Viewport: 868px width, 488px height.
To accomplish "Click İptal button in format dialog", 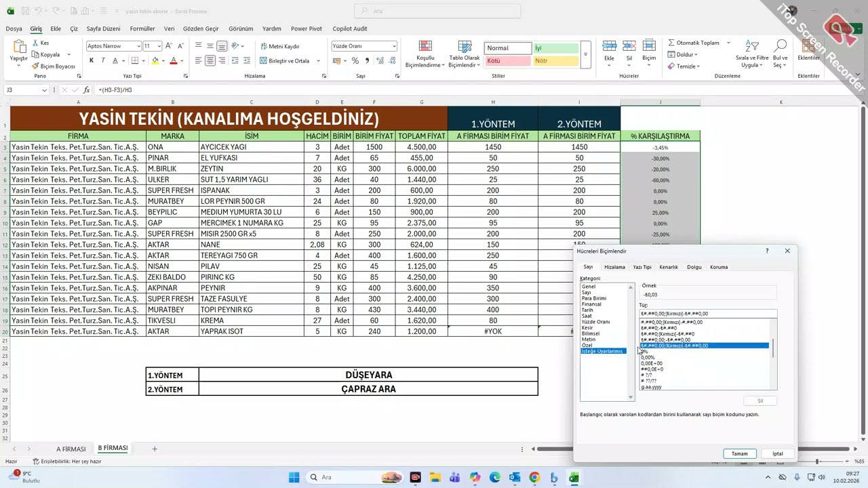I will point(778,453).
